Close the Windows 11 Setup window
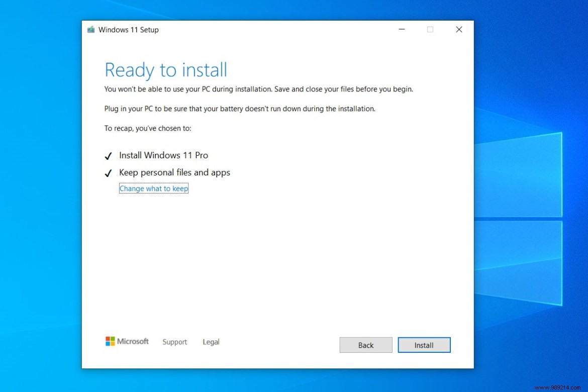This screenshot has width=588, height=392. tap(459, 30)
